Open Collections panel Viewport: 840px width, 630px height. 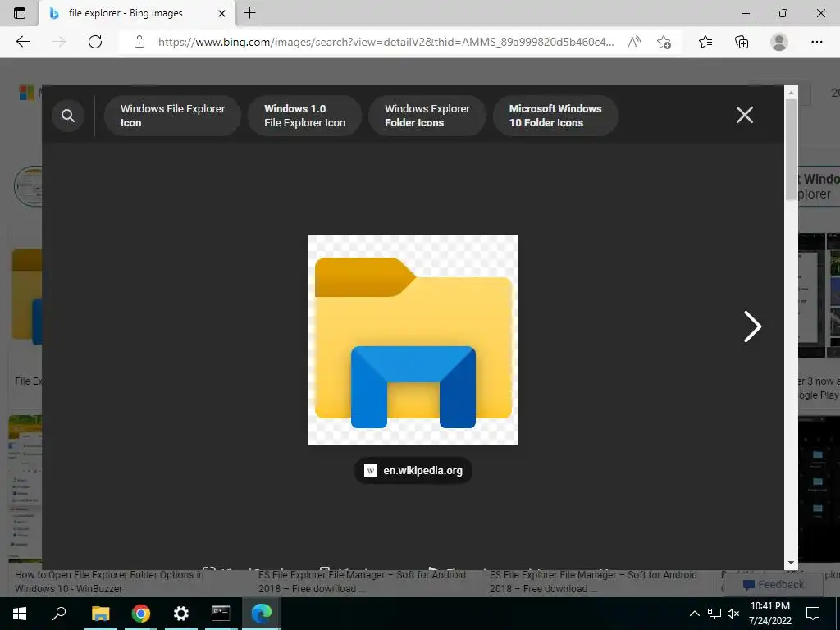[x=742, y=42]
